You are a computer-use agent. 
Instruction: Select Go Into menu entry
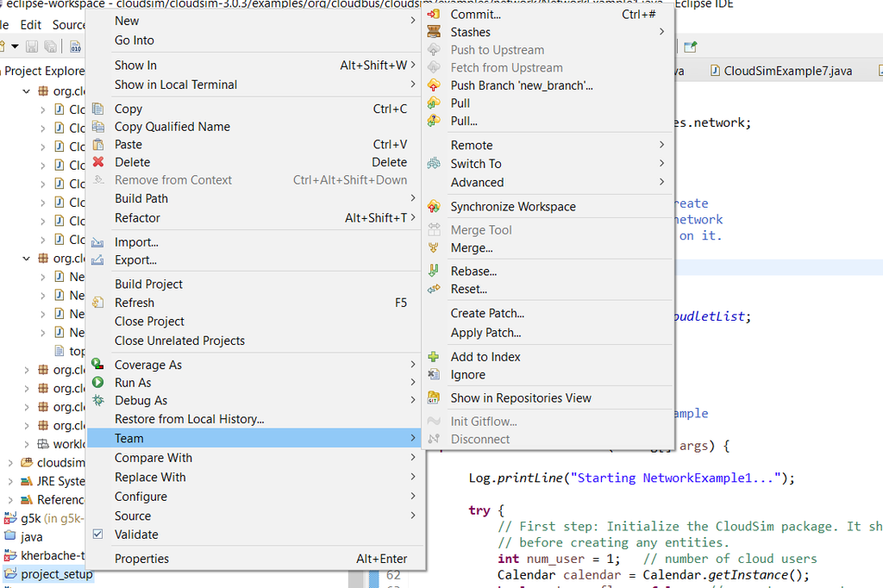point(256,40)
